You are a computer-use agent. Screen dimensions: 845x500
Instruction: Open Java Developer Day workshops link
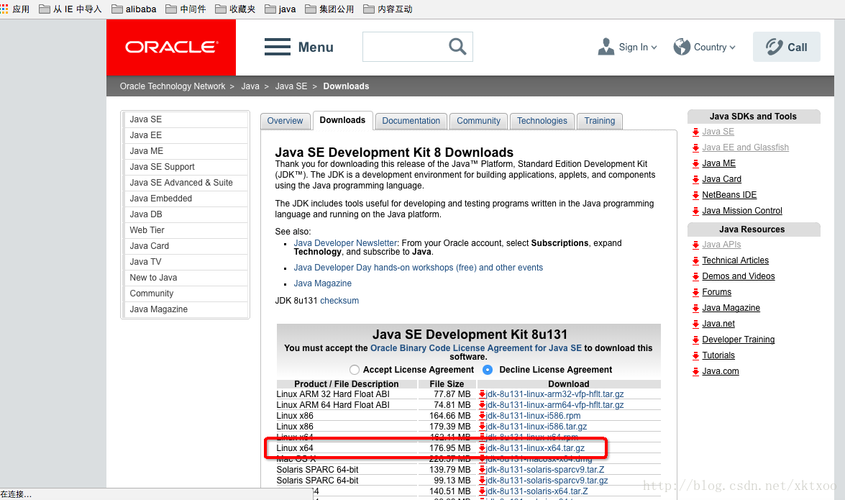pos(418,268)
